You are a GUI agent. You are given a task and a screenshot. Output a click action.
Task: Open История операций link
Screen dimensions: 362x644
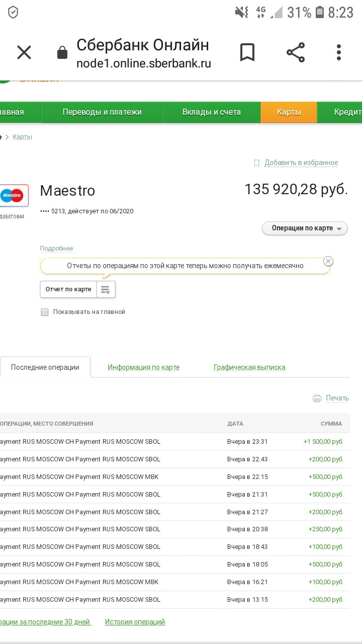[x=135, y=622]
